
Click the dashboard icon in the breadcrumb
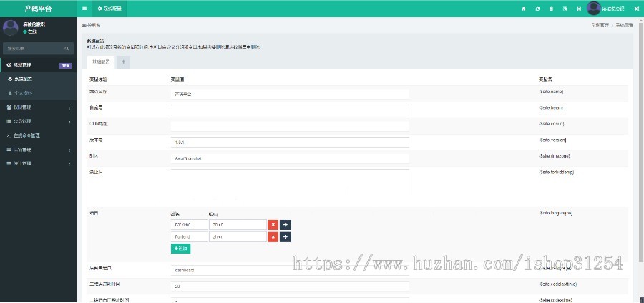click(84, 26)
